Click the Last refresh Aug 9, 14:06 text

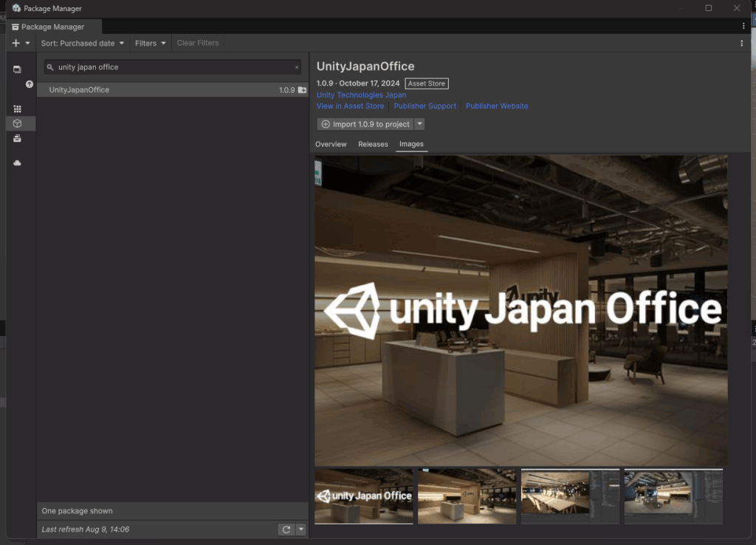(86, 529)
